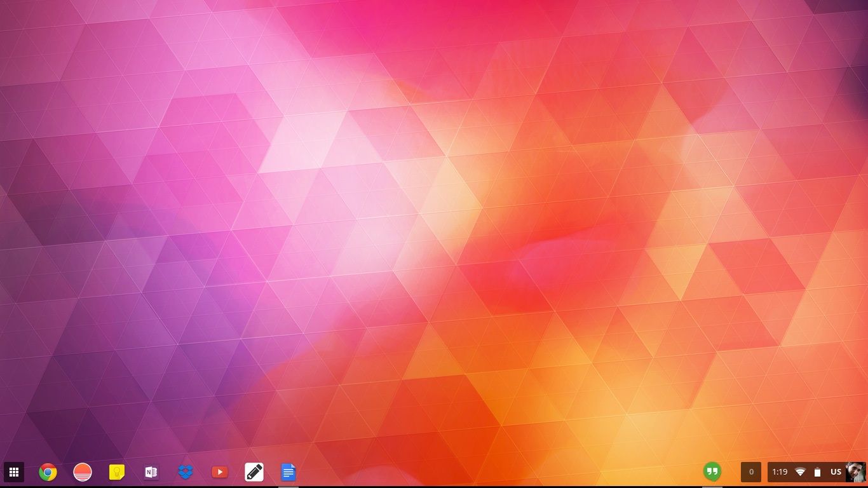Open Dropbox from the shelf
This screenshot has width=868, height=488.
coord(186,472)
